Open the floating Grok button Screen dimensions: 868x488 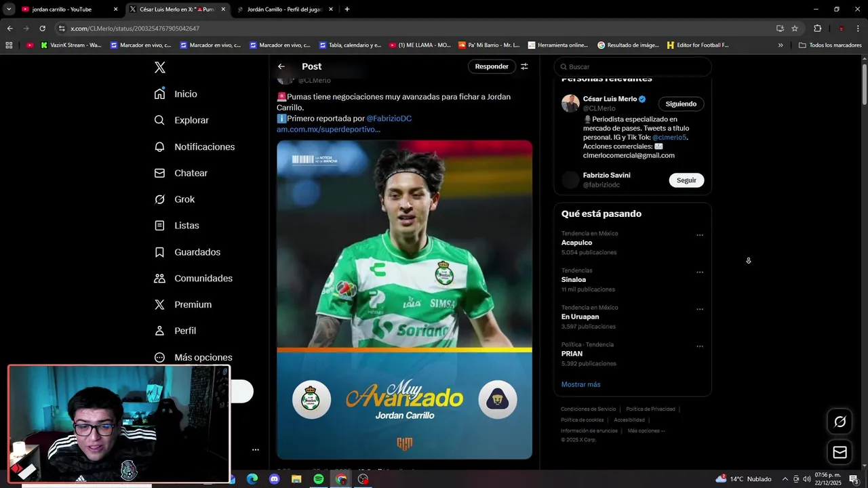coord(840,422)
